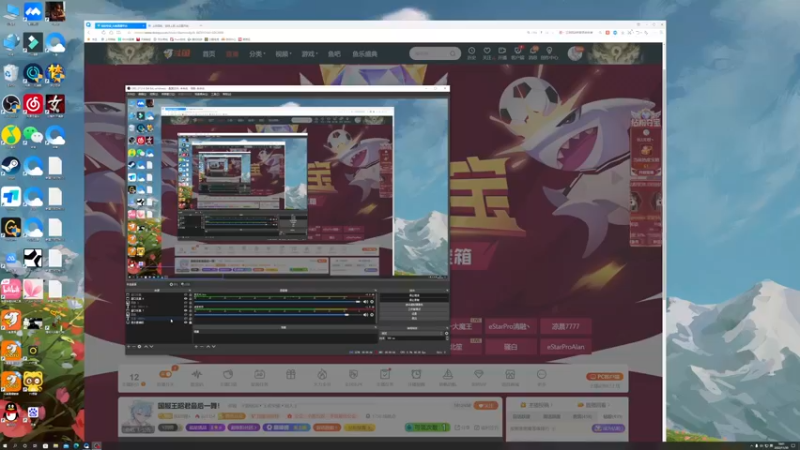Screen dimensions: 800x450
Task: Click the alarm clock icon in activity bar
Action: (416, 375)
